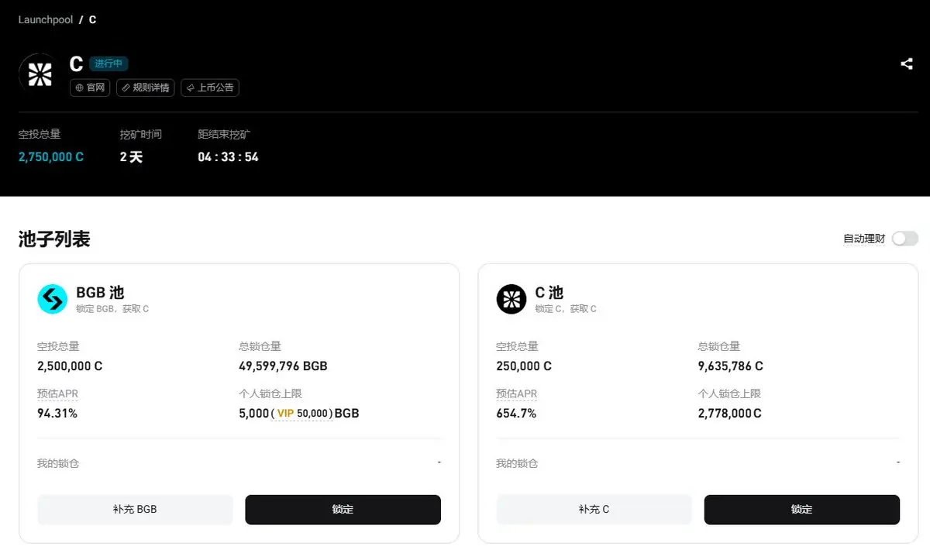The height and width of the screenshot is (560, 930).
Task: Click the 进行中 status badge
Action: pyautogui.click(x=108, y=64)
